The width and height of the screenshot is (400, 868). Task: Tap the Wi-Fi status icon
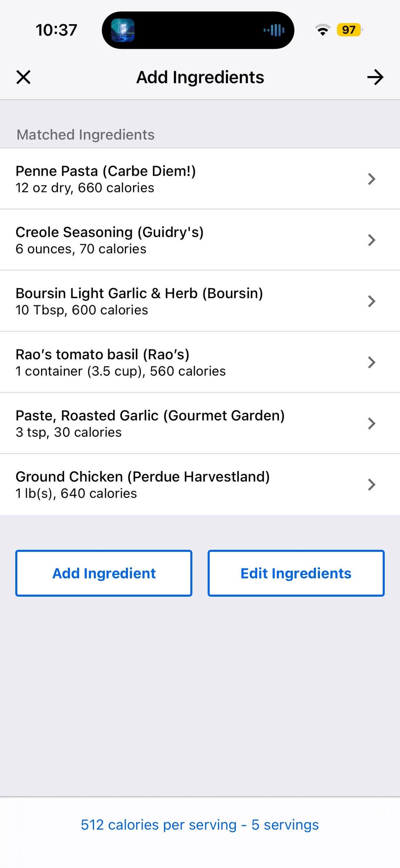pyautogui.click(x=323, y=30)
